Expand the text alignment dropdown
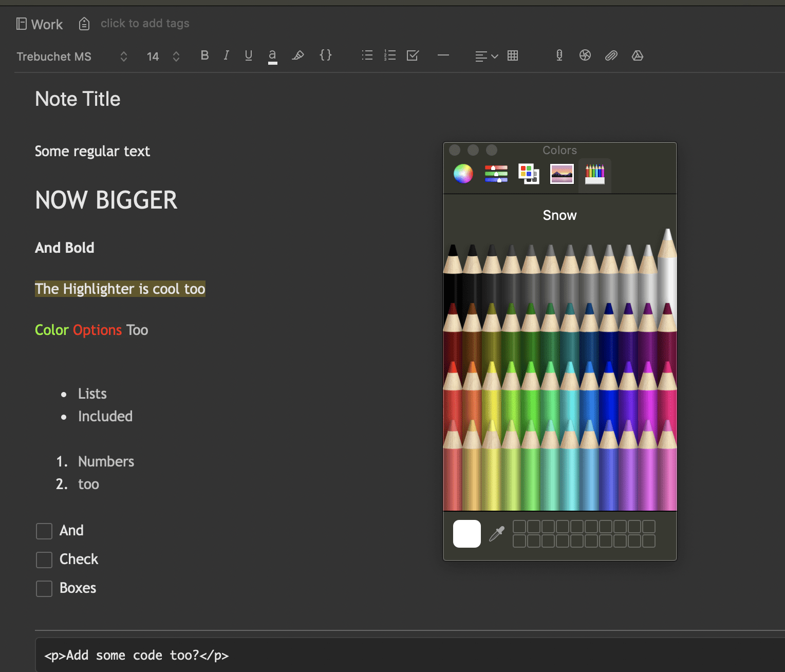 (495, 57)
